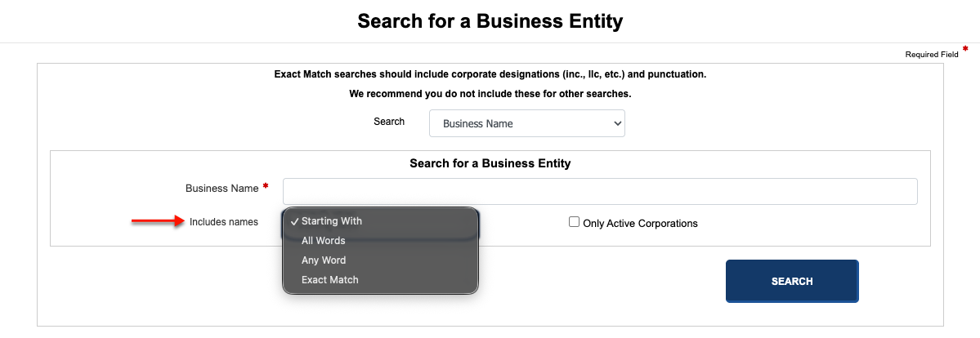
Task: Focus the Business Name text input
Action: pos(600,191)
